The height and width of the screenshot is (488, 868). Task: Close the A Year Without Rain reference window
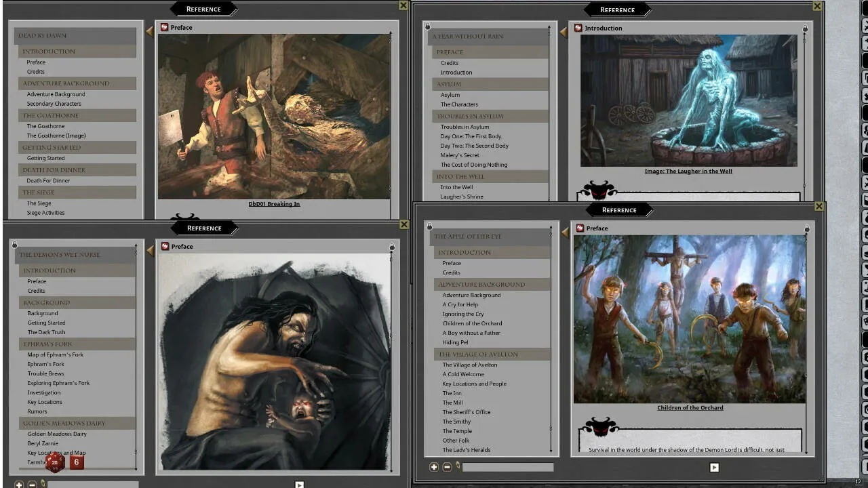[x=818, y=6]
